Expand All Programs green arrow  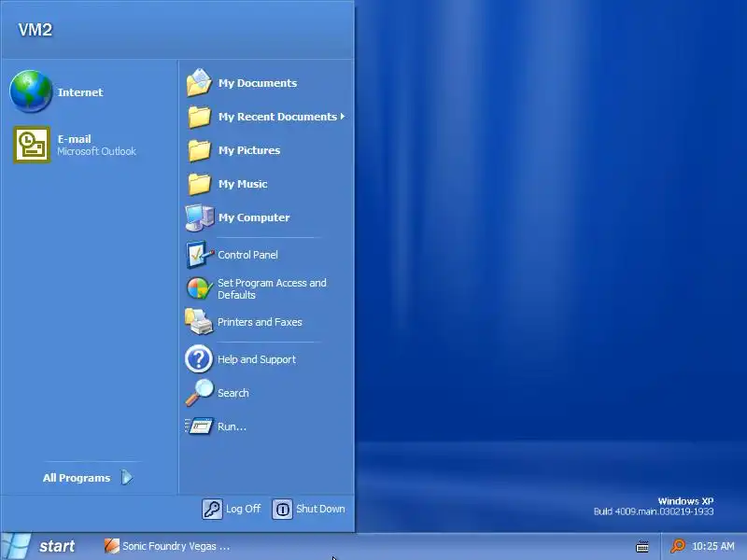click(126, 477)
